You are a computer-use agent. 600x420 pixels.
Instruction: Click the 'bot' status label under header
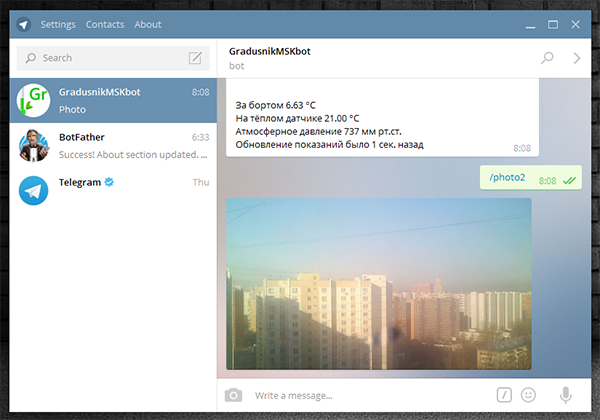[x=236, y=66]
